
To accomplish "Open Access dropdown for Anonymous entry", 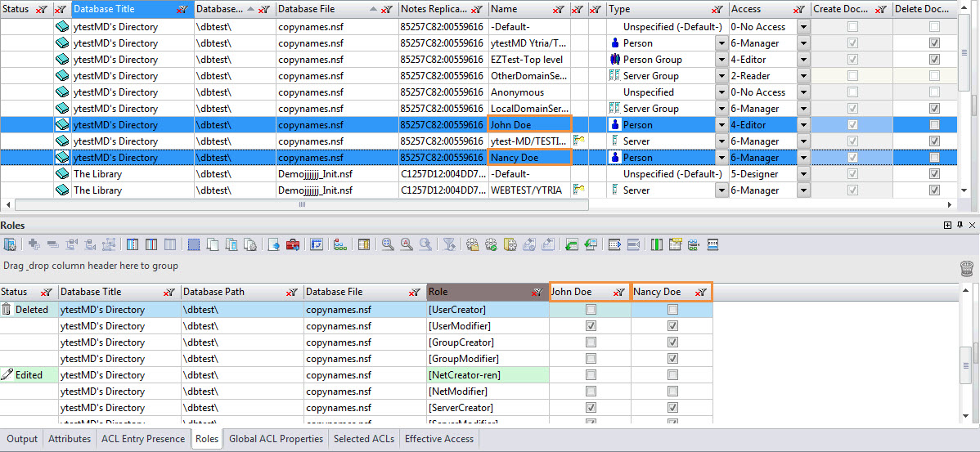I will coord(803,92).
